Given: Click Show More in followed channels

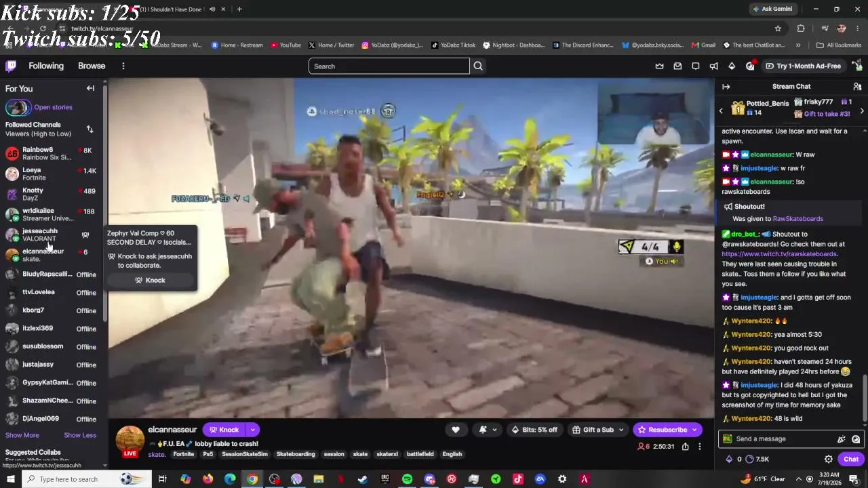Looking at the screenshot, I should pos(22,435).
